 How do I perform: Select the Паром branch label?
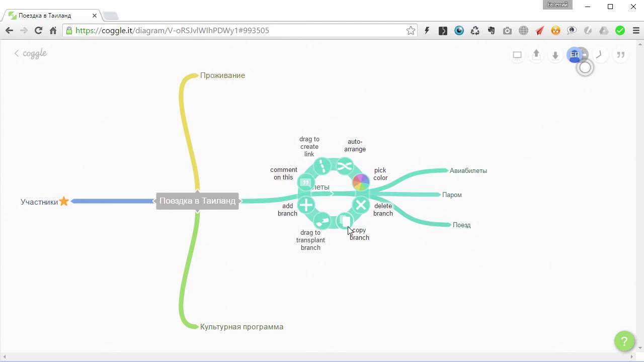(452, 195)
